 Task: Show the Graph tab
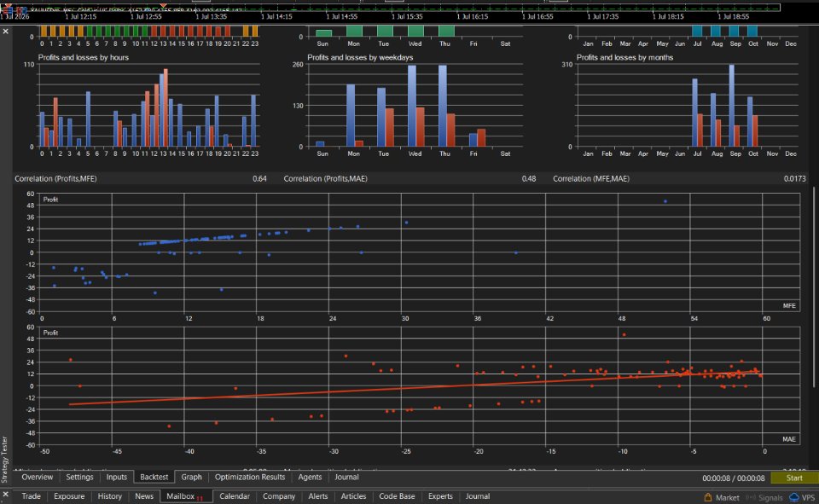(191, 477)
